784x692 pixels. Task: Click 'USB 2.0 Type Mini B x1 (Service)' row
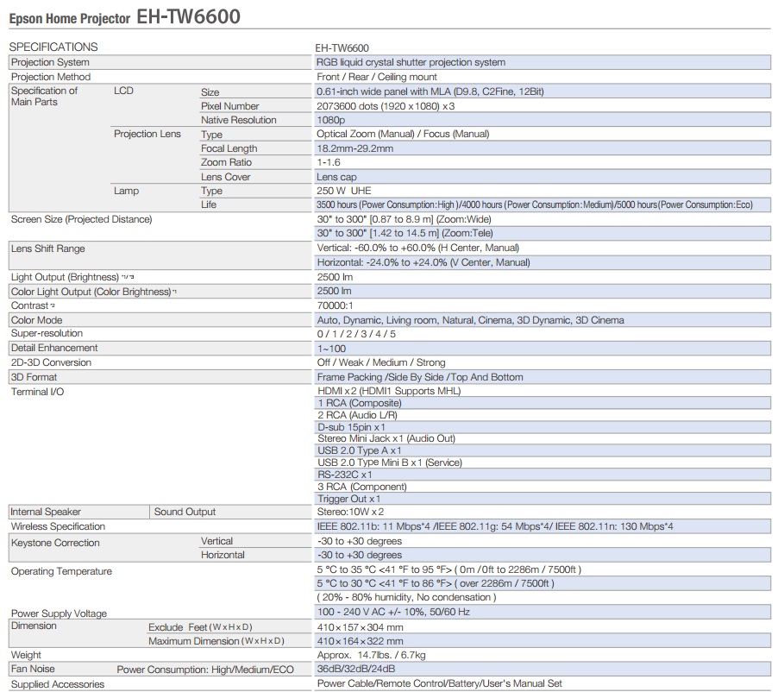(390, 462)
